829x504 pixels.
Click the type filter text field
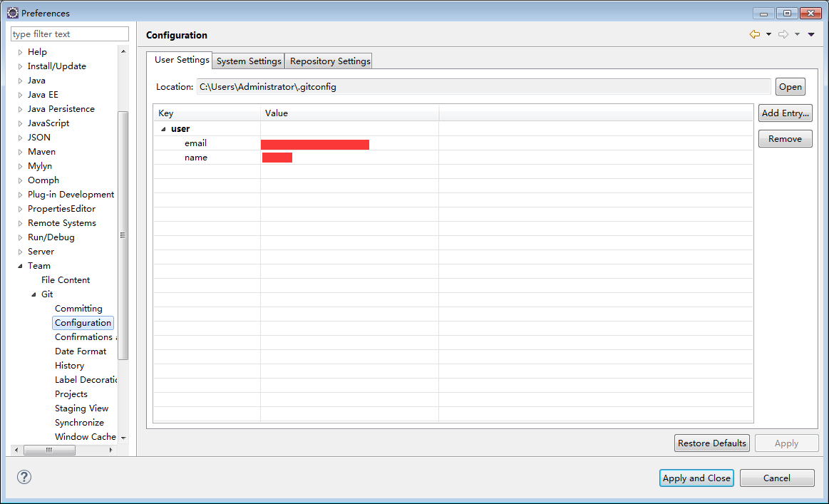tap(69, 34)
